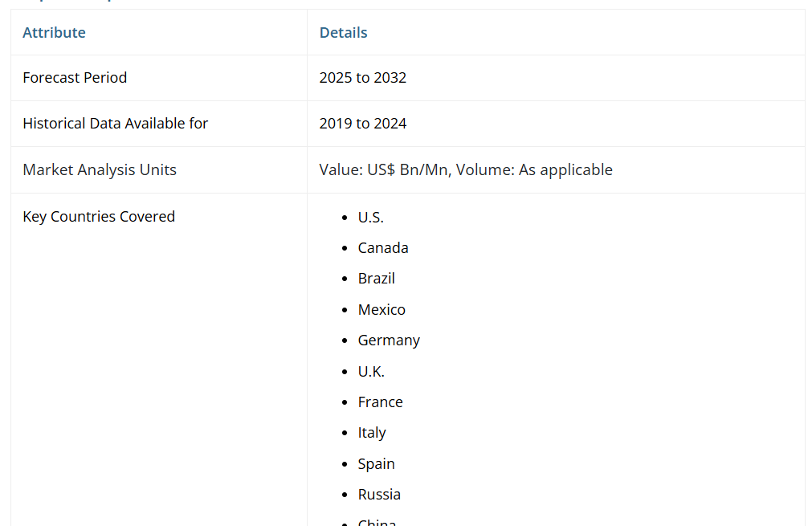Click the 2019 to 2024 value

coord(362,124)
